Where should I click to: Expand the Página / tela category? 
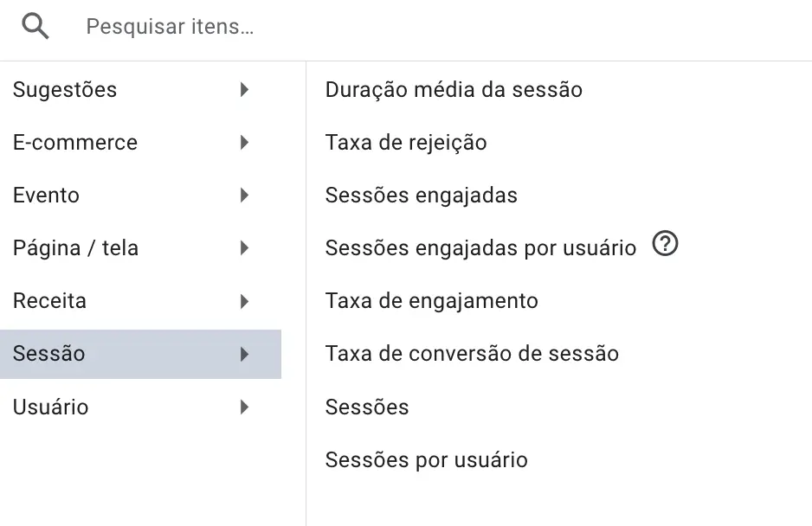click(x=245, y=247)
